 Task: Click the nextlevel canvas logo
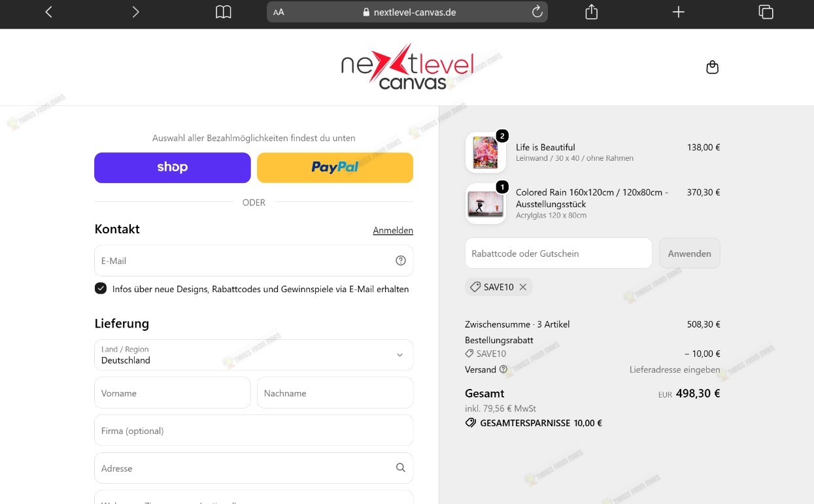[x=407, y=67]
